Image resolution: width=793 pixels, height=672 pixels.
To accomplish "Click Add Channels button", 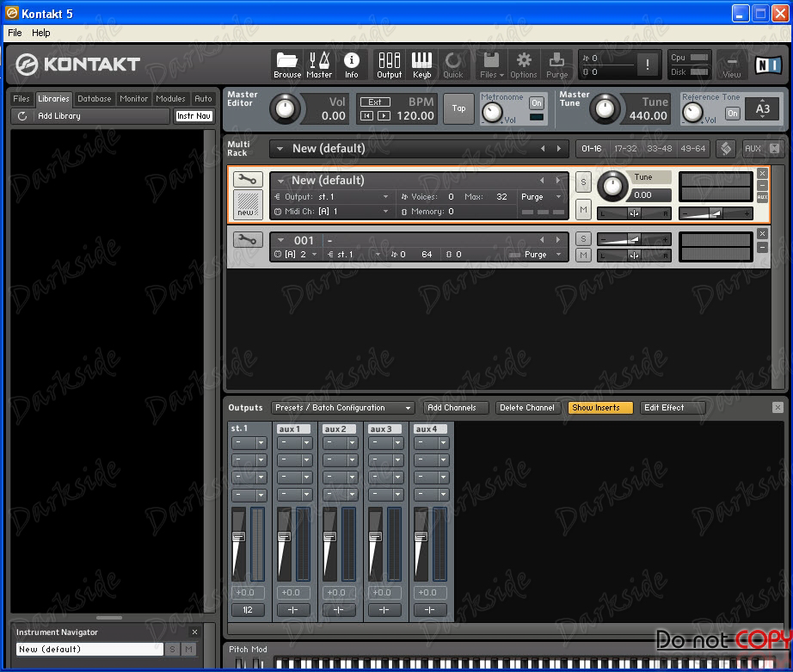I will click(455, 407).
